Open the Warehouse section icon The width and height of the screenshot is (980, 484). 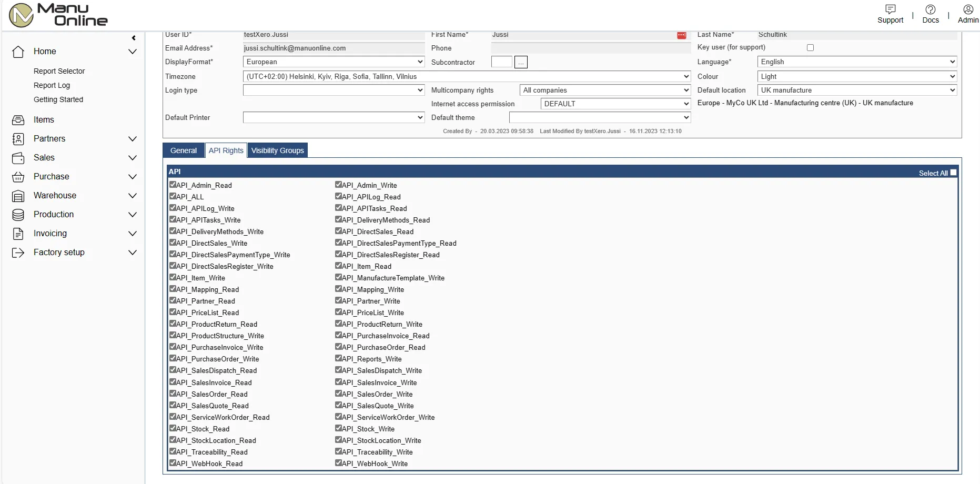(18, 195)
